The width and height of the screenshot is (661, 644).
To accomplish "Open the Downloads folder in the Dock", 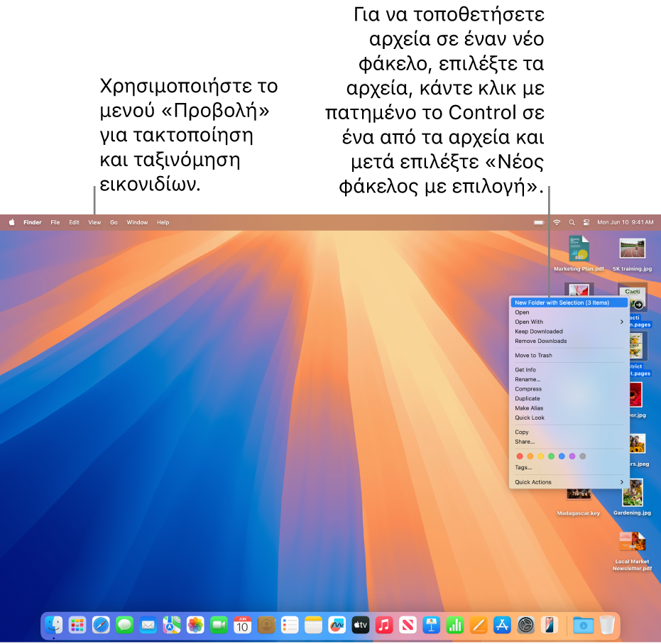I will (584, 625).
